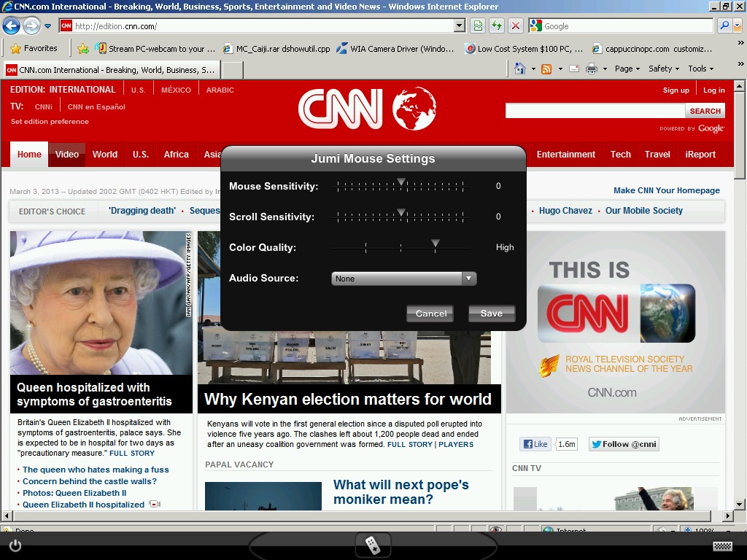Open the Safety menu

pos(664,69)
